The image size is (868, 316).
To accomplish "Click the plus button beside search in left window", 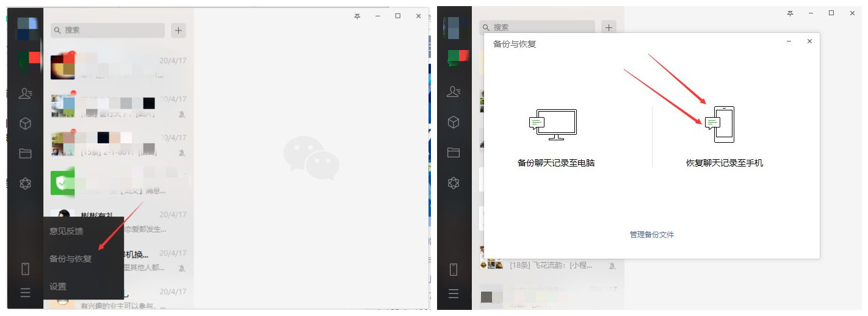I will coord(178,30).
